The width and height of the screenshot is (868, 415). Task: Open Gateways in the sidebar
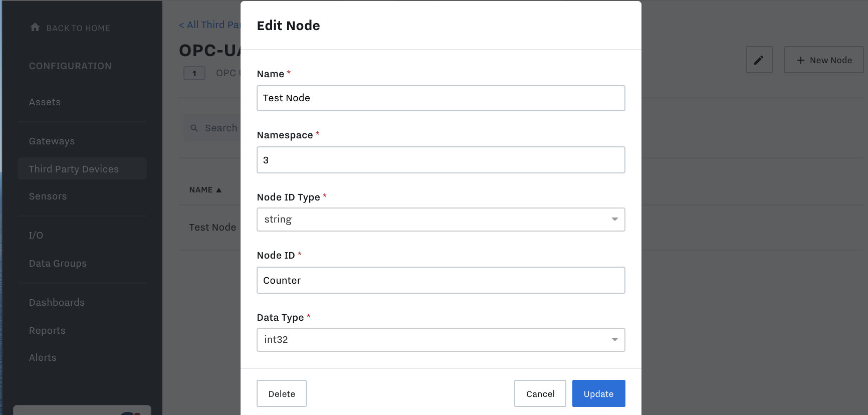(52, 141)
